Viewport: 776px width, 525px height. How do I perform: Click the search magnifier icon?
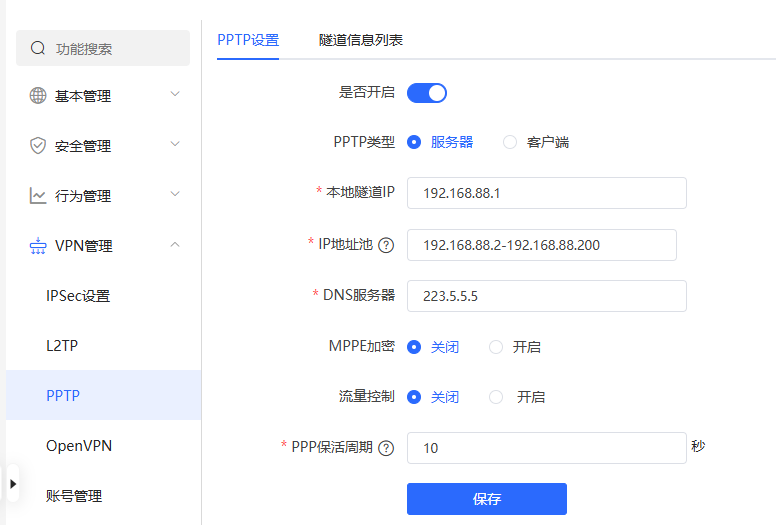point(38,48)
